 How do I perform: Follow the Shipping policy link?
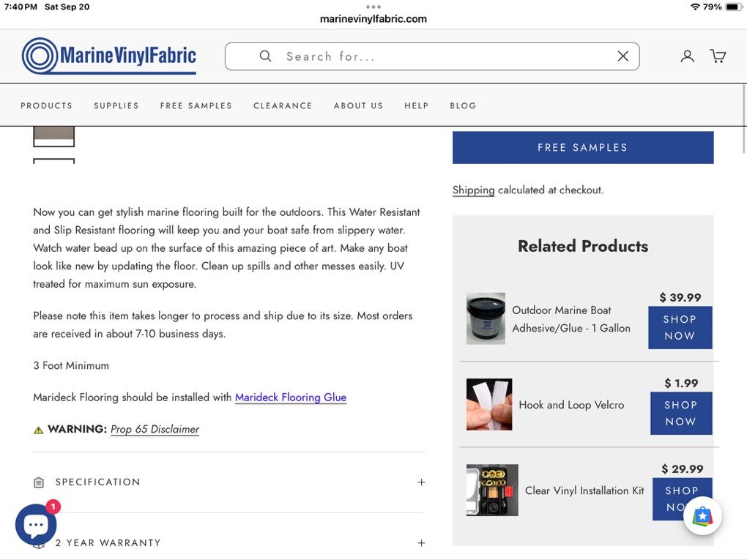click(473, 190)
